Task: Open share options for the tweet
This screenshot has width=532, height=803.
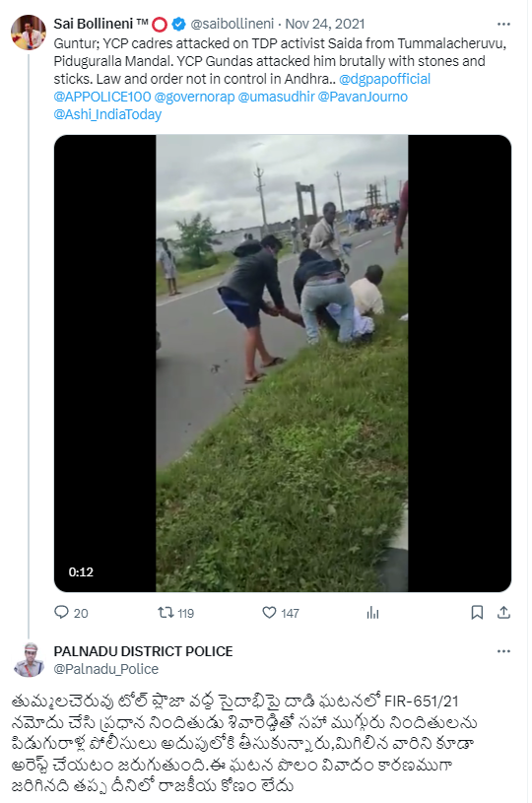Action: (503, 612)
